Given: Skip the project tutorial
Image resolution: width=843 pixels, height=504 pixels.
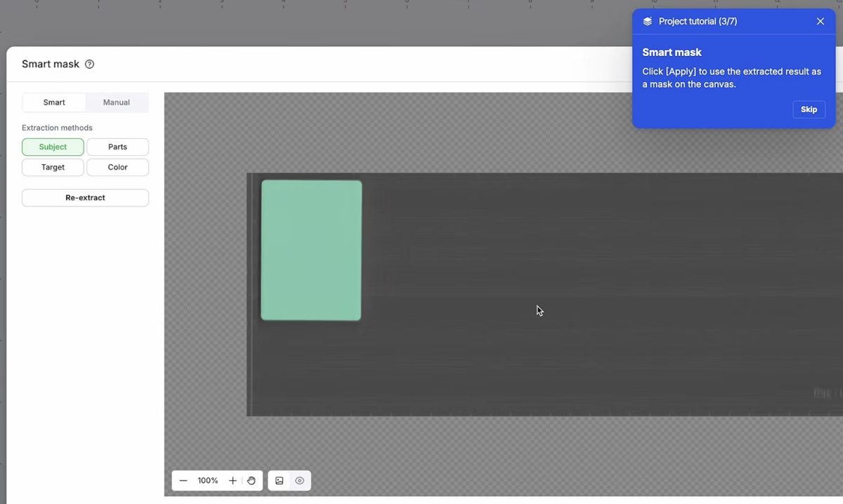Looking at the screenshot, I should click(x=809, y=110).
